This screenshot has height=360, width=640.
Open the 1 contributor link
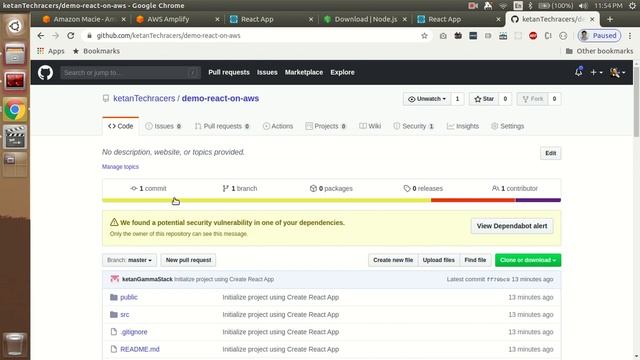pyautogui.click(x=514, y=188)
